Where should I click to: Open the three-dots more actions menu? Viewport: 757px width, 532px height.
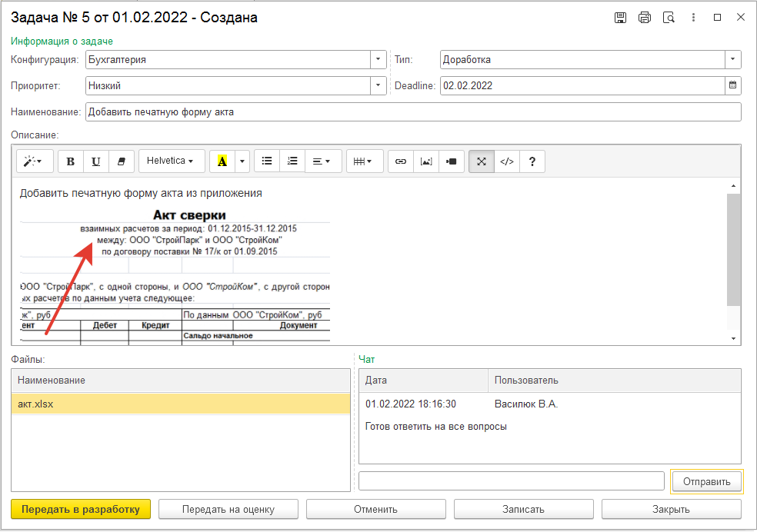tap(693, 18)
